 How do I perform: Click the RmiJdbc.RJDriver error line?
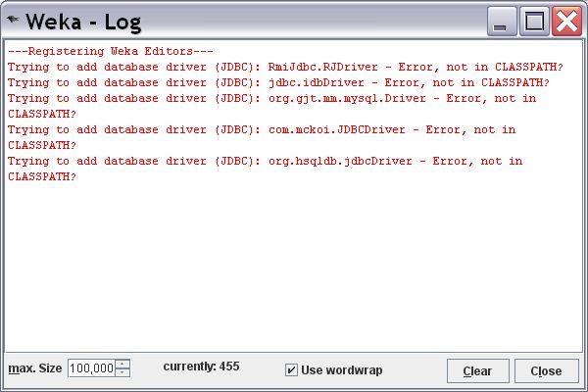[285, 68]
